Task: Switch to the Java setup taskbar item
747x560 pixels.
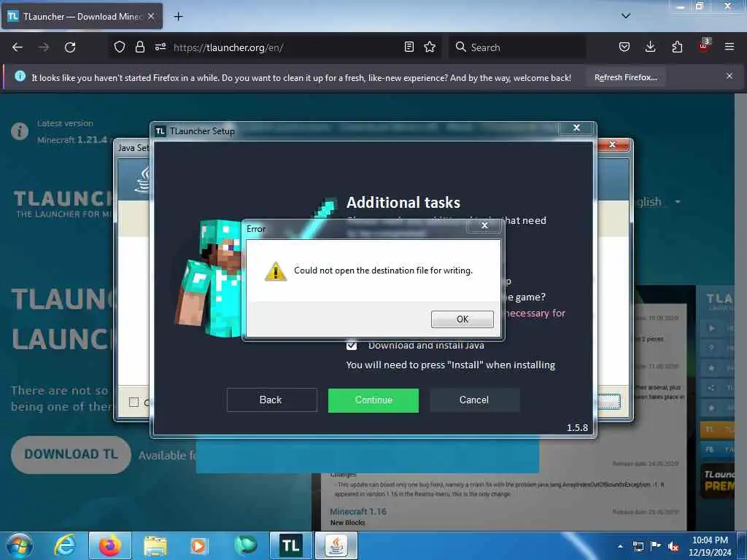Action: [x=336, y=545]
